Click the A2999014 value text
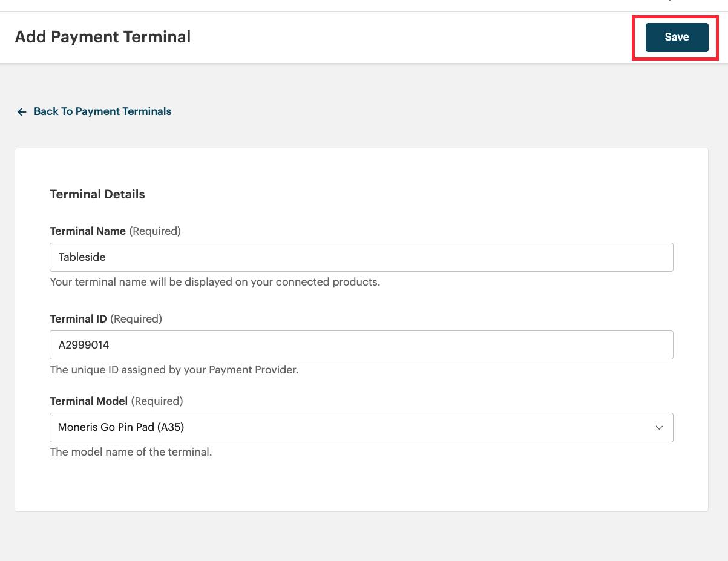Image resolution: width=728 pixels, height=561 pixels. click(84, 345)
